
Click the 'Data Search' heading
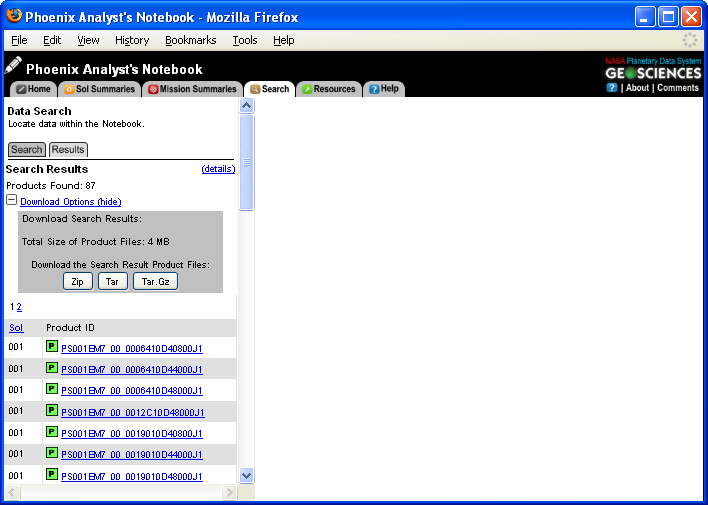click(39, 111)
